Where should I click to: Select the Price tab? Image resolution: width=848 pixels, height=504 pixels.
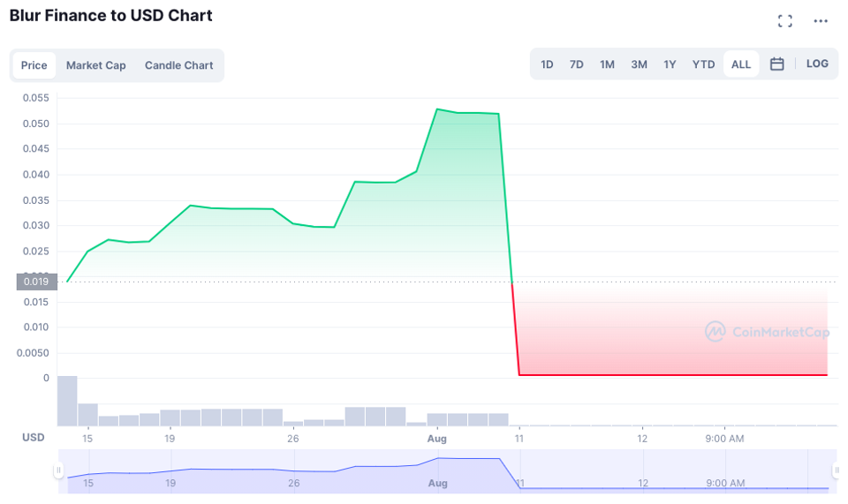coord(34,65)
